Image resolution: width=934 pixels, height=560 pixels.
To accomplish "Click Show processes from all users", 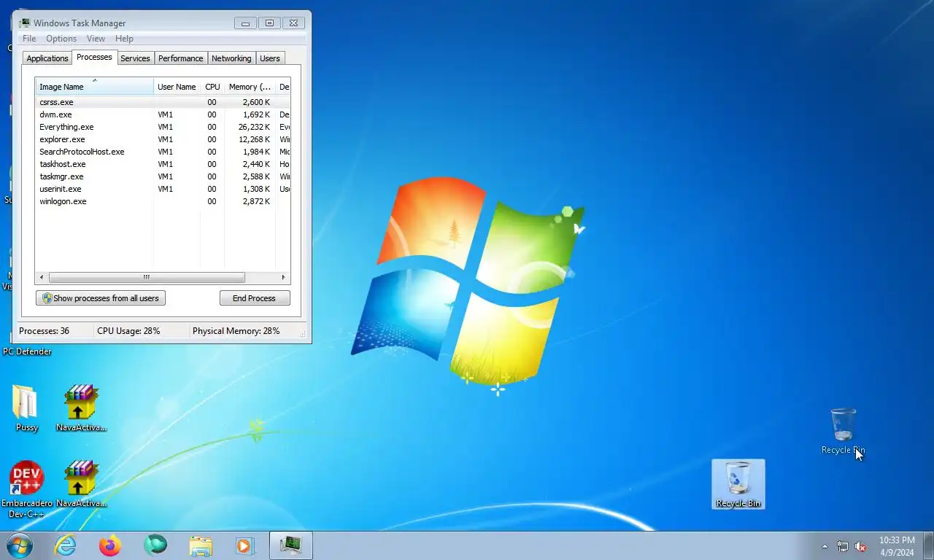I will point(101,298).
